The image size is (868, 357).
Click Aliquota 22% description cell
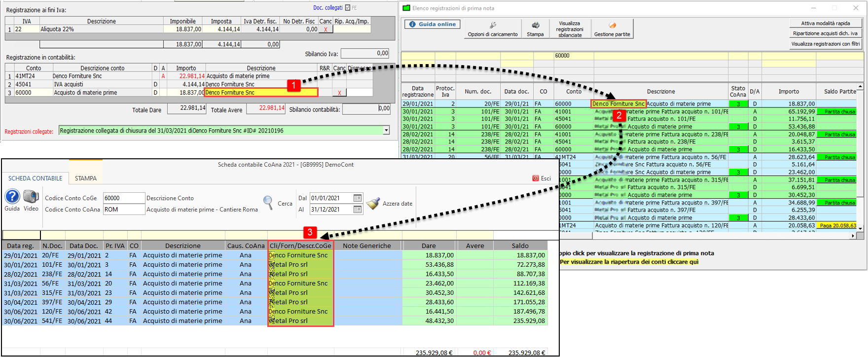(101, 30)
